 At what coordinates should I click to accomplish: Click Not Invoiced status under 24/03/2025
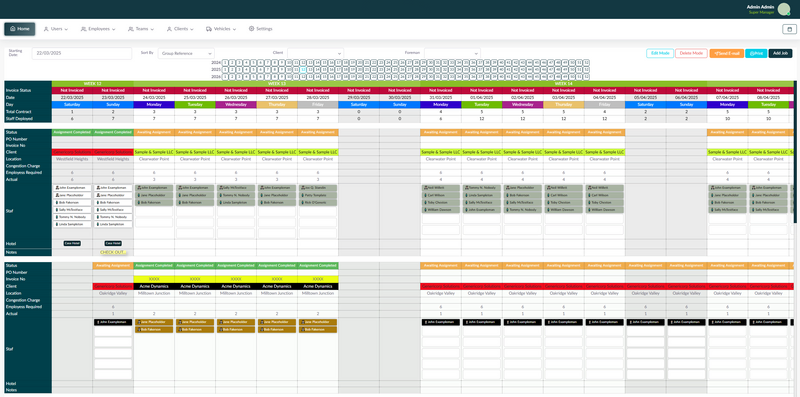(154, 90)
